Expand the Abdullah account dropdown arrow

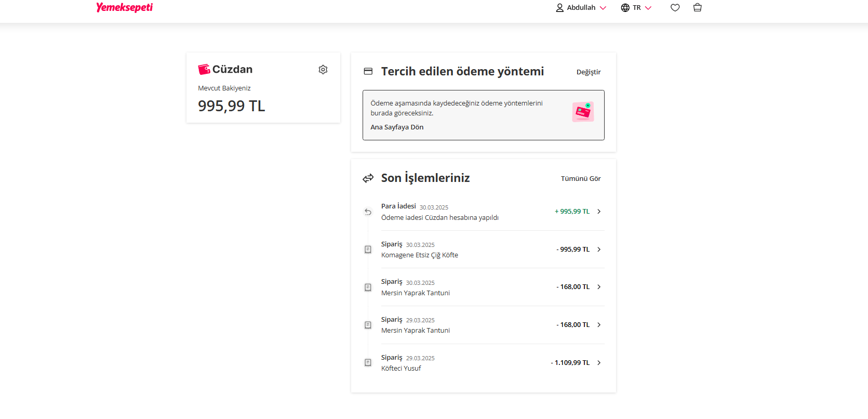tap(603, 8)
